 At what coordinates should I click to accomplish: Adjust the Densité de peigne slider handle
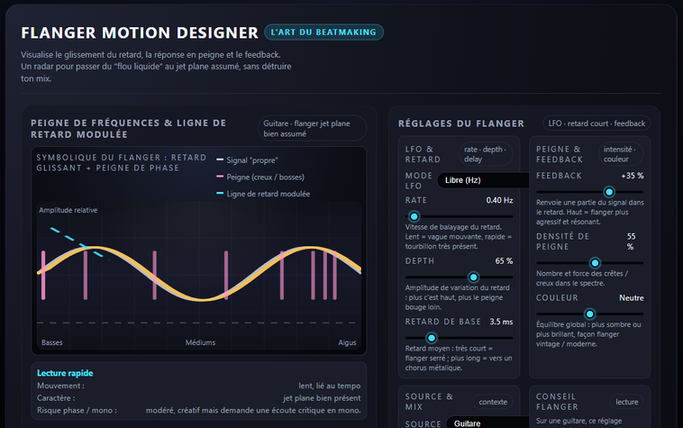coord(595,263)
